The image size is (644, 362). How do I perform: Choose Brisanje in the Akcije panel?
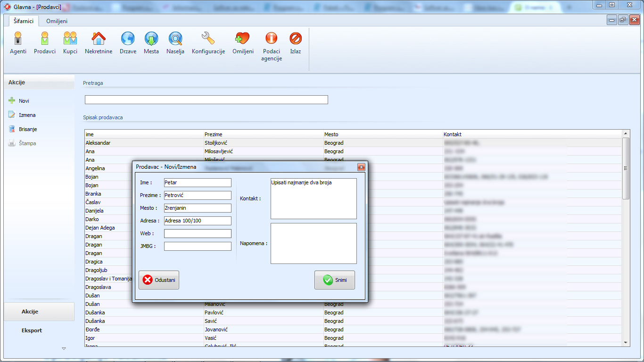coord(28,129)
